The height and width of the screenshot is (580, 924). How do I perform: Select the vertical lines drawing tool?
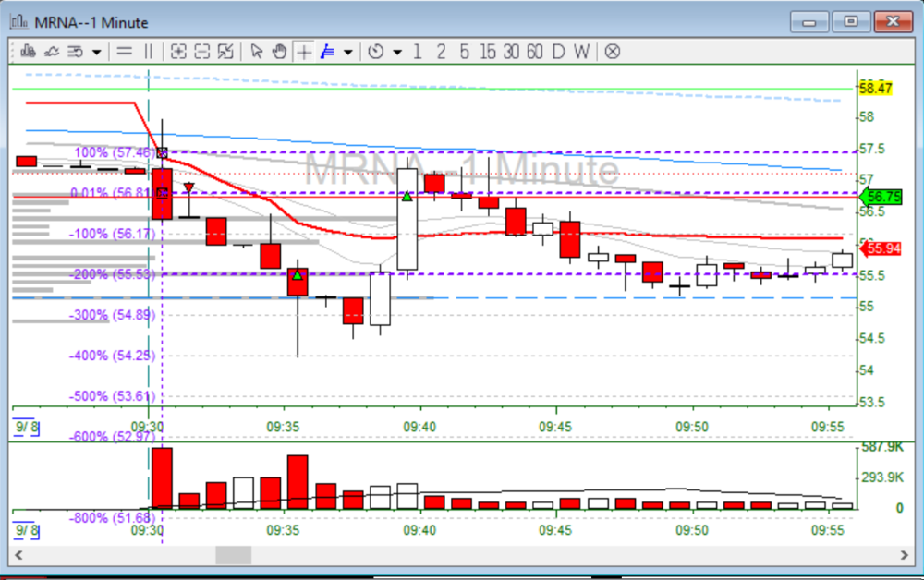[x=148, y=52]
